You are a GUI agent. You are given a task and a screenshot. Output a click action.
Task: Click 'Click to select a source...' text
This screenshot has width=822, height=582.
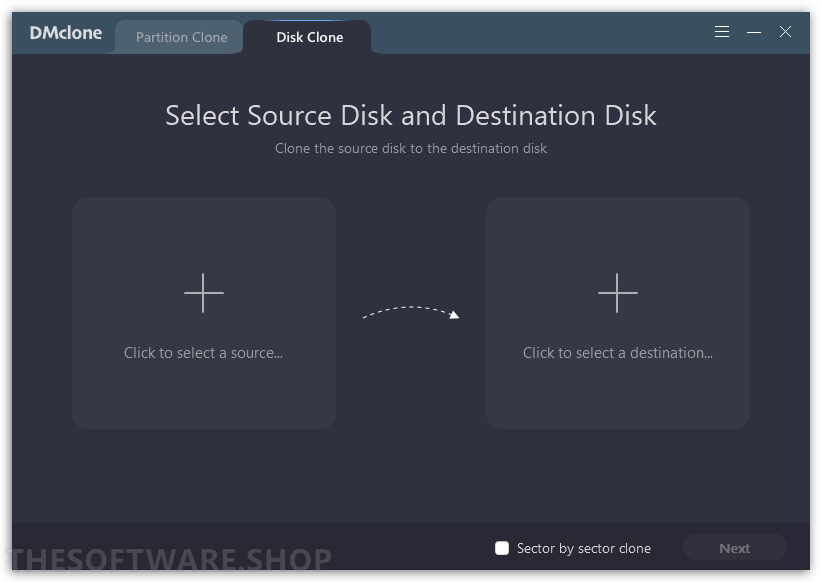[x=203, y=353]
